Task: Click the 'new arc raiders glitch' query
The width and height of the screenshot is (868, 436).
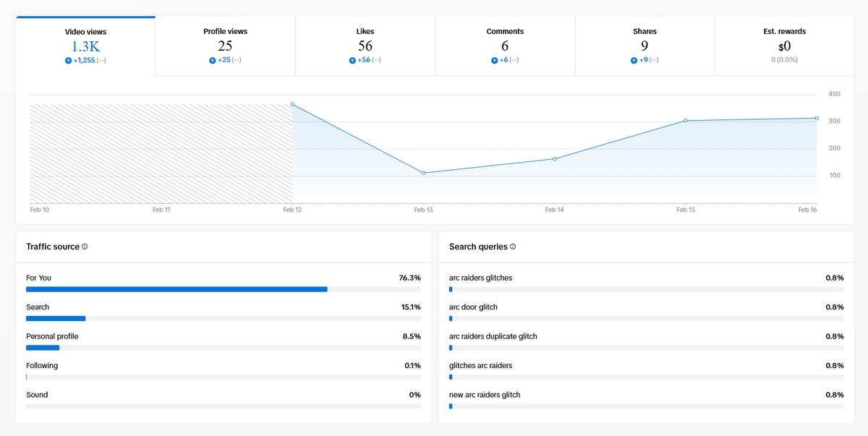Action: (x=485, y=395)
